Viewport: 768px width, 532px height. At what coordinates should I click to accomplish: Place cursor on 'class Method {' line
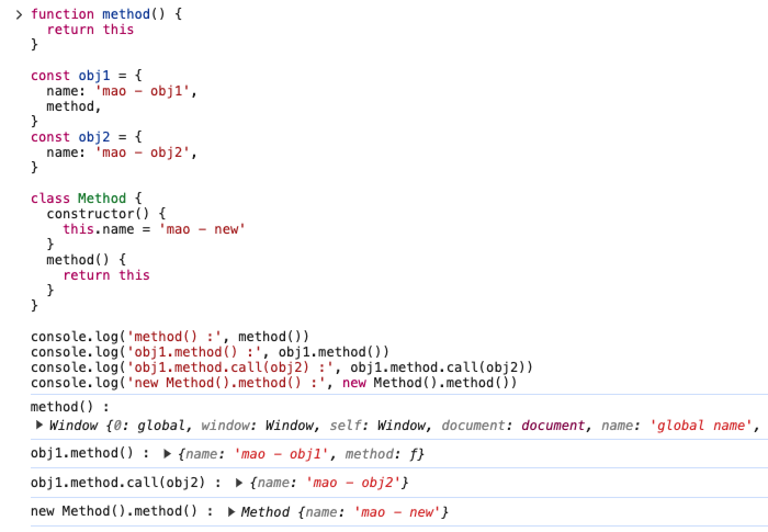coord(86,199)
